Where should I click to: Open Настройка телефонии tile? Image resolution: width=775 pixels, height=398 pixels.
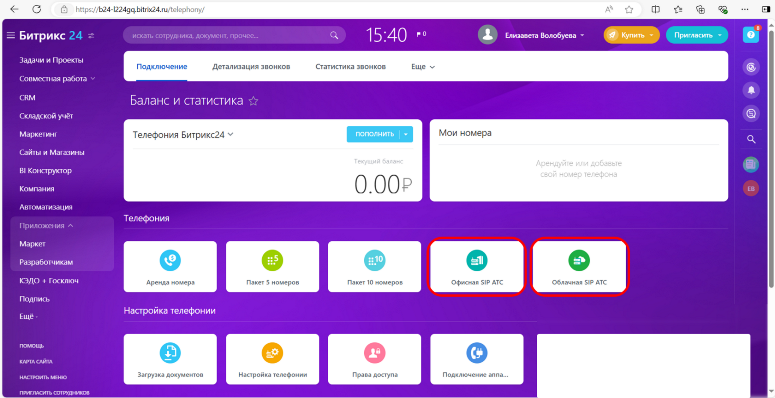tap(272, 359)
